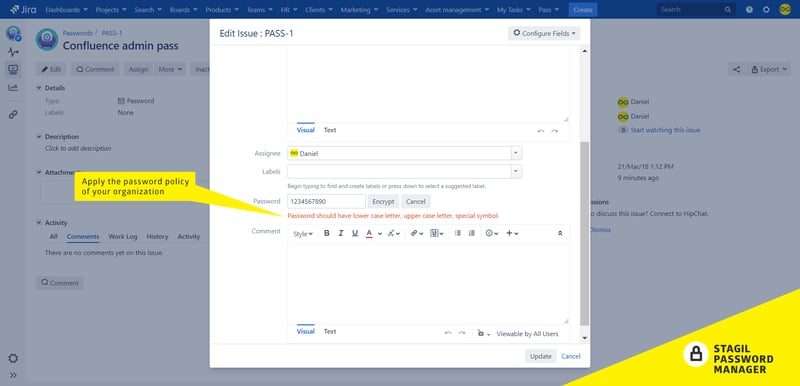Open the Help question mark icon
Image resolution: width=800 pixels, height=386 pixels.
coord(749,10)
